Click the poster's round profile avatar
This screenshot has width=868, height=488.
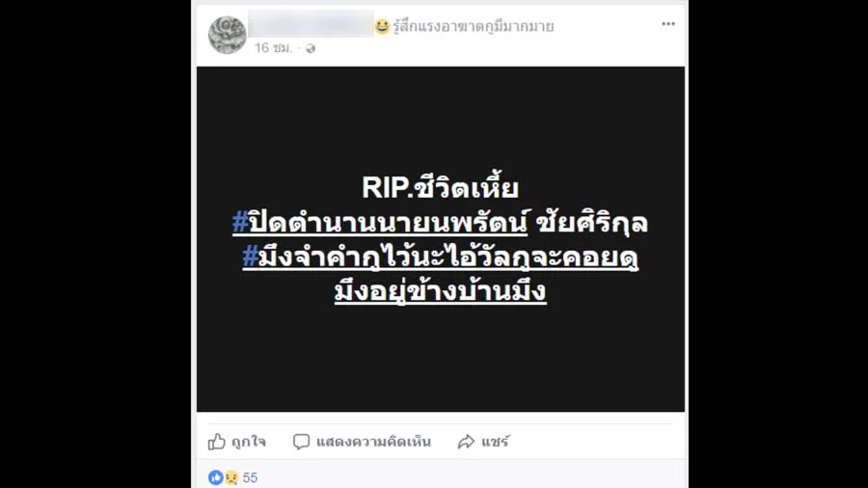[x=227, y=35]
